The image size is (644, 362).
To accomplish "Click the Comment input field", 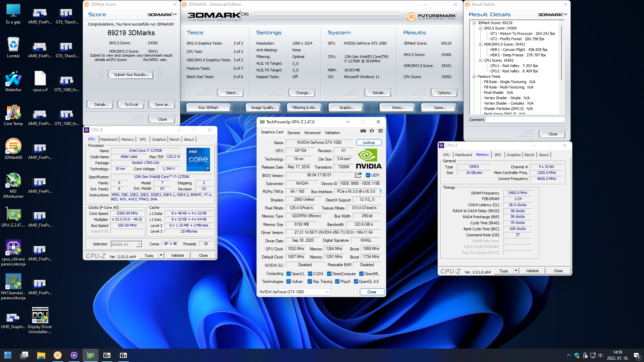I will (x=525, y=120).
